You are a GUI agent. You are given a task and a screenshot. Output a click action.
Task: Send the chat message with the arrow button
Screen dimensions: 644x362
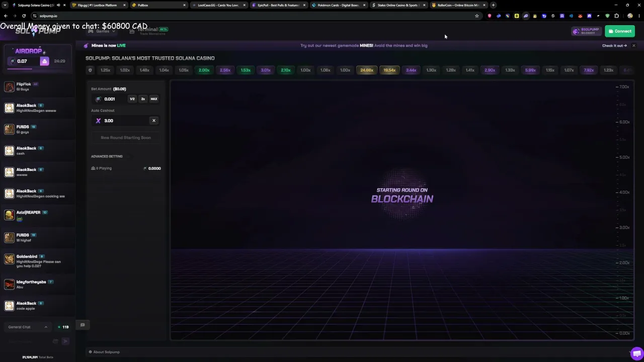tap(65, 341)
